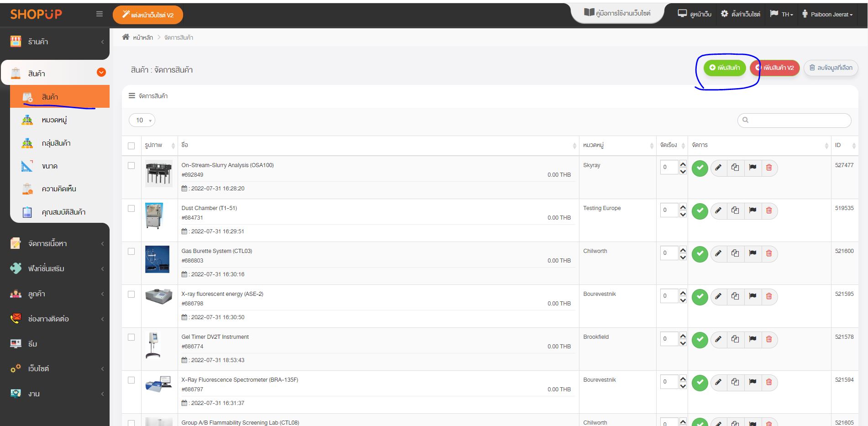Toggle the hamburger sidebar menu icon
Image resolution: width=868 pixels, height=426 pixels.
click(x=99, y=14)
